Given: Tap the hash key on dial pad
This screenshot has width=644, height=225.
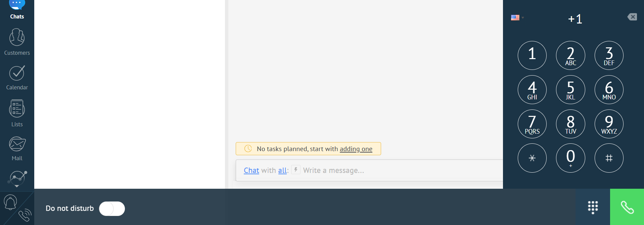Looking at the screenshot, I should coord(609,158).
